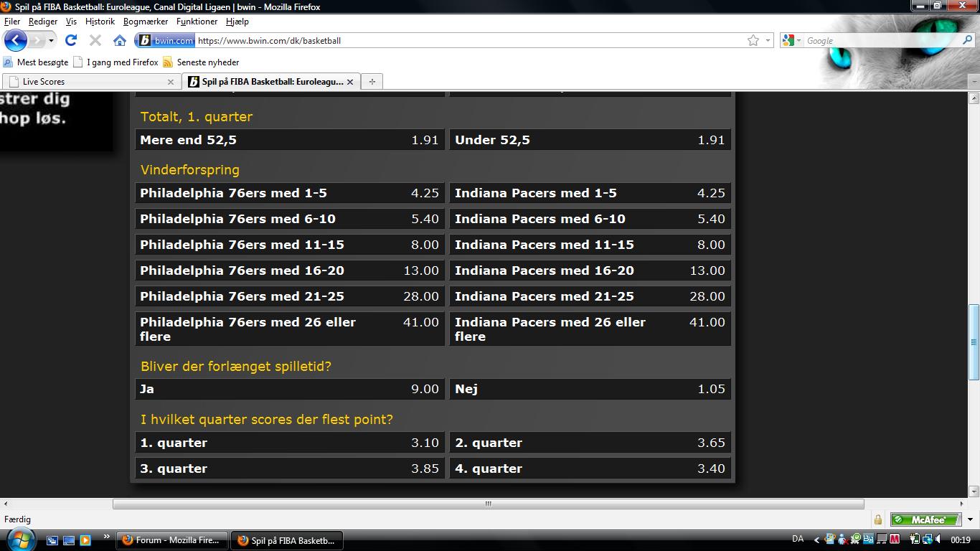The image size is (980, 551).
Task: Switch to the Live Scores tab
Action: [x=90, y=82]
